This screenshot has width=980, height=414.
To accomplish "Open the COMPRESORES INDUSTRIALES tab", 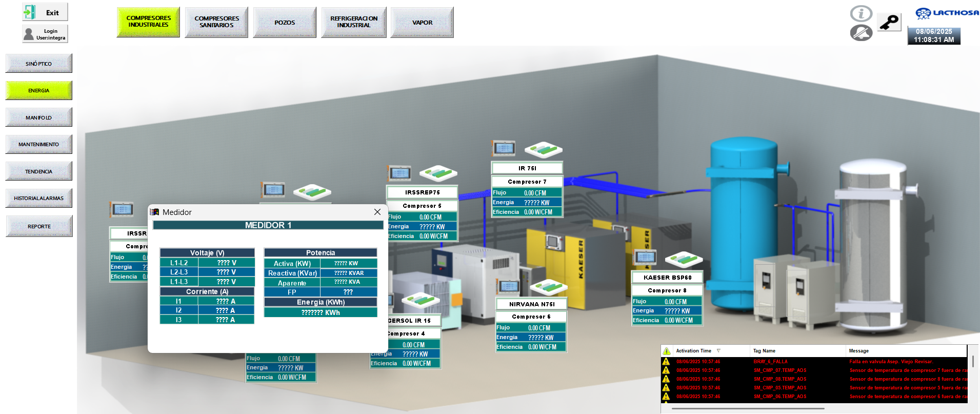I will click(148, 22).
